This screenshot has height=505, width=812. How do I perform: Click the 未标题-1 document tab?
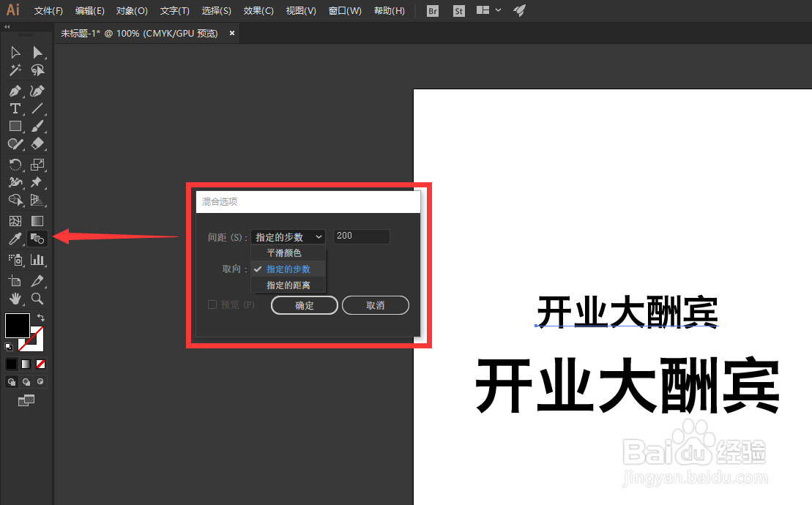click(139, 33)
